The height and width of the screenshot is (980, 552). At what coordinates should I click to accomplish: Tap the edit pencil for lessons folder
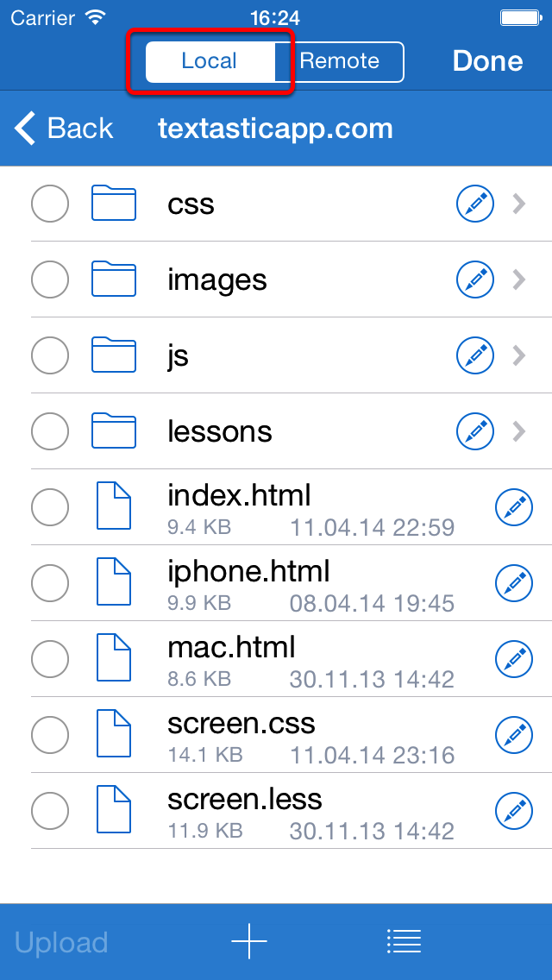pos(475,431)
